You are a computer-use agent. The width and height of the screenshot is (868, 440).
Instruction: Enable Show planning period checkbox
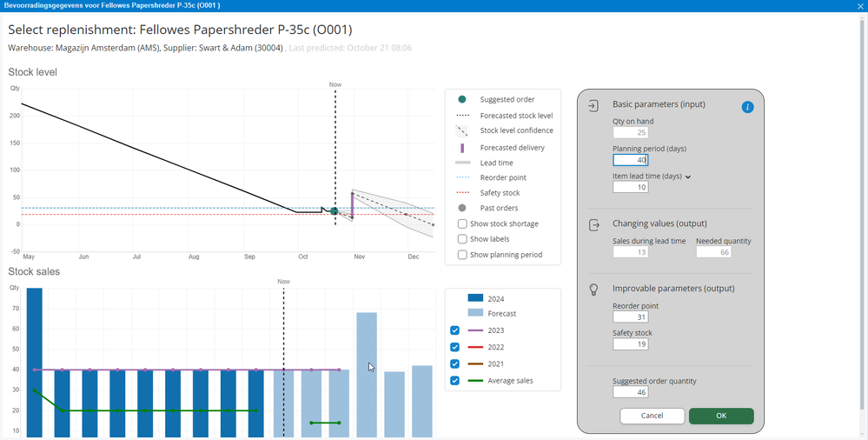(x=462, y=255)
